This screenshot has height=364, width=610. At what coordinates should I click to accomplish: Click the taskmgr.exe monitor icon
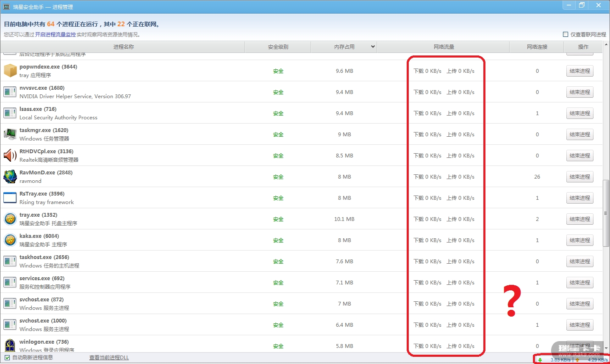click(10, 134)
